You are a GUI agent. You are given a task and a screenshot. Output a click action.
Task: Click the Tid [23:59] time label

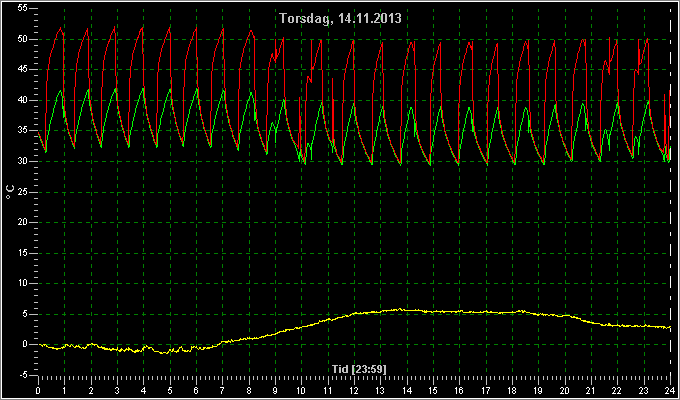click(x=359, y=369)
